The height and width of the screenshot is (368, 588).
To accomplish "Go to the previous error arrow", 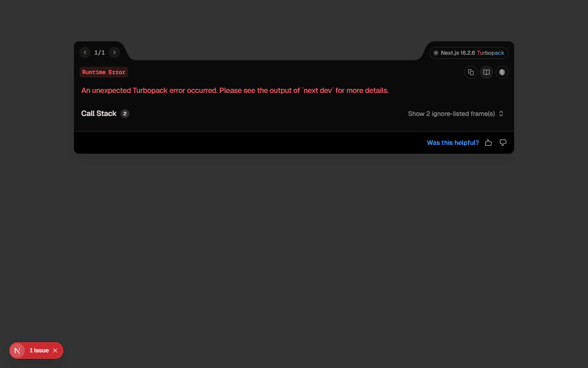I will click(85, 52).
